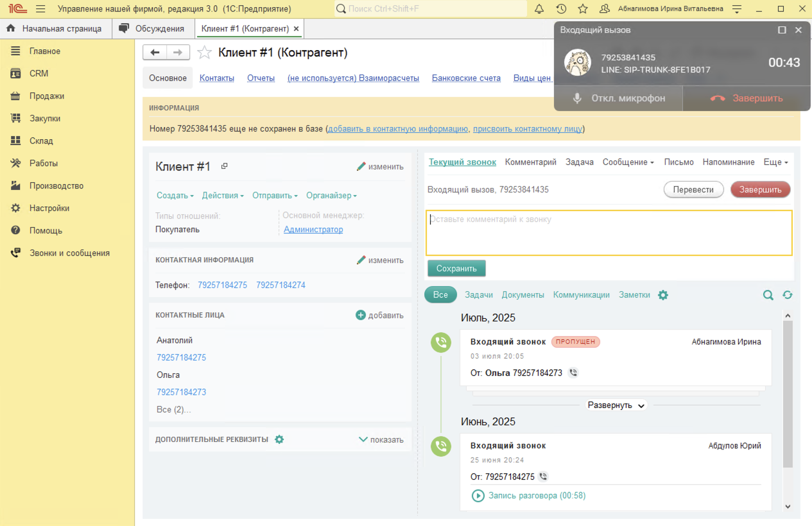This screenshot has width=812, height=526.
Task: Open the Создать dropdown
Action: click(x=175, y=196)
